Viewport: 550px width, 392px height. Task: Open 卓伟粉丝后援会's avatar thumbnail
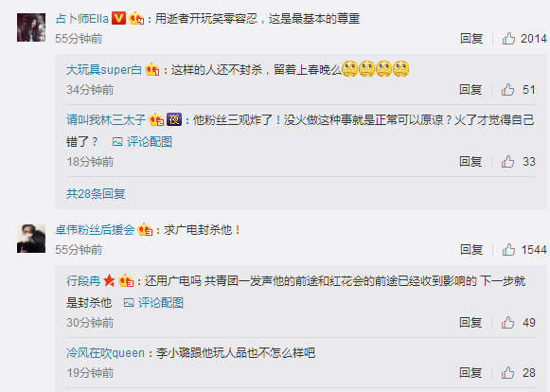[31, 239]
